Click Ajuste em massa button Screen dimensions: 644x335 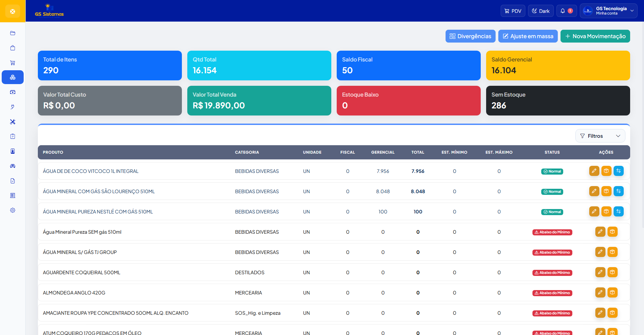(x=528, y=36)
